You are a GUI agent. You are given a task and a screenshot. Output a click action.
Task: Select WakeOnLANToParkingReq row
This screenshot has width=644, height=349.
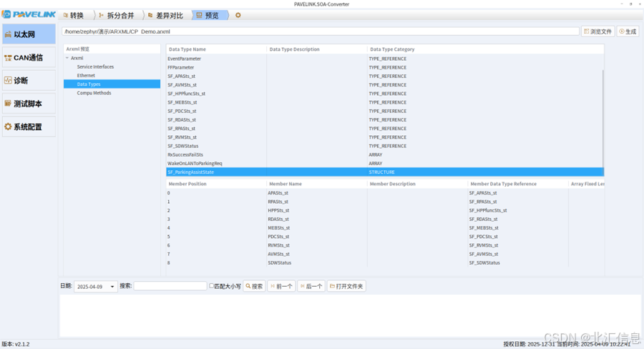[384, 163]
